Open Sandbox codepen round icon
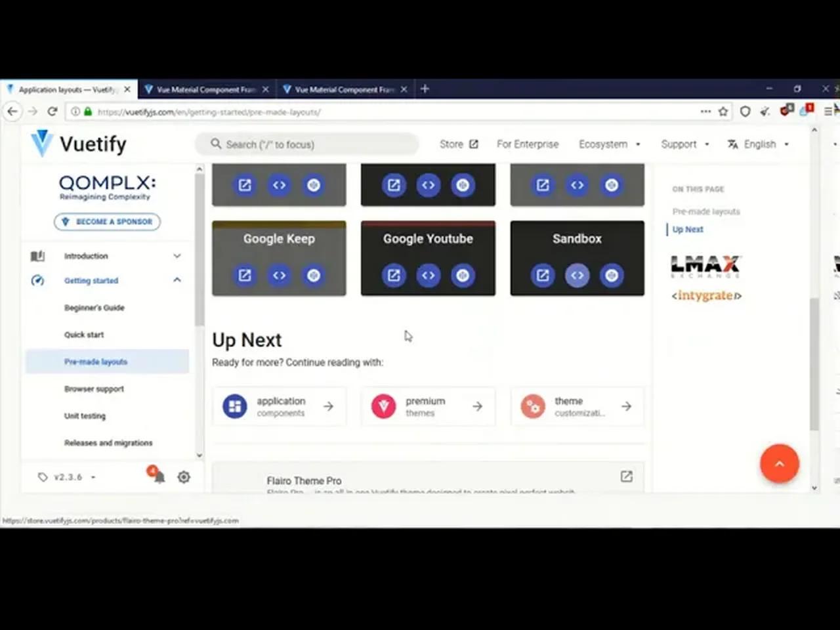Viewport: 840px width, 630px height. tap(612, 276)
